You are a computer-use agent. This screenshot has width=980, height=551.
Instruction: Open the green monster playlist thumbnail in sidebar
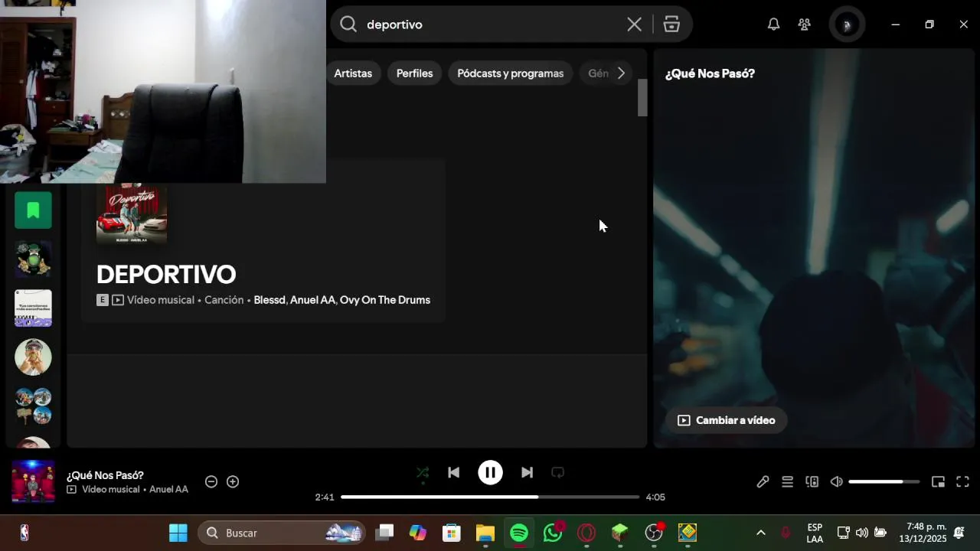coord(33,259)
